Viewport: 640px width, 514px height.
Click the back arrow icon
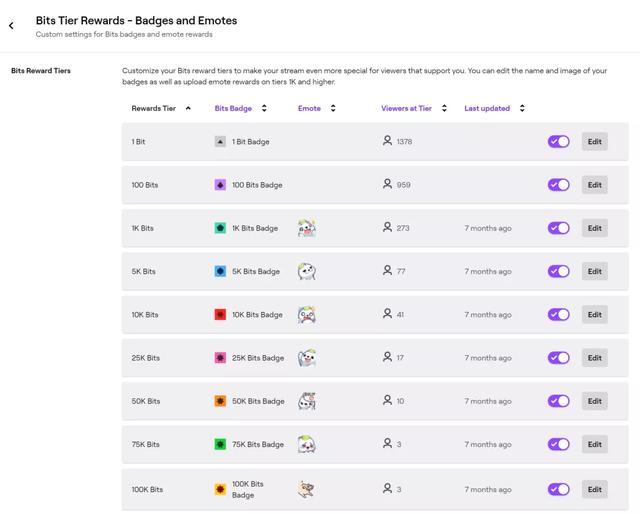(x=12, y=25)
